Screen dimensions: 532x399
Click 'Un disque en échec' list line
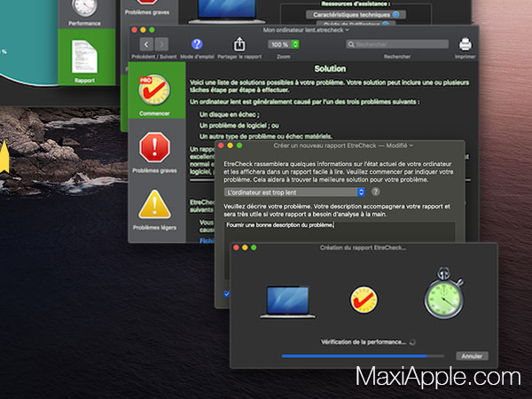click(230, 114)
